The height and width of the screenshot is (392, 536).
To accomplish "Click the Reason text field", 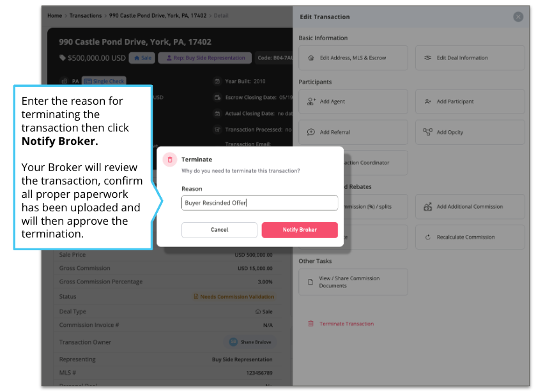I will [x=259, y=202].
